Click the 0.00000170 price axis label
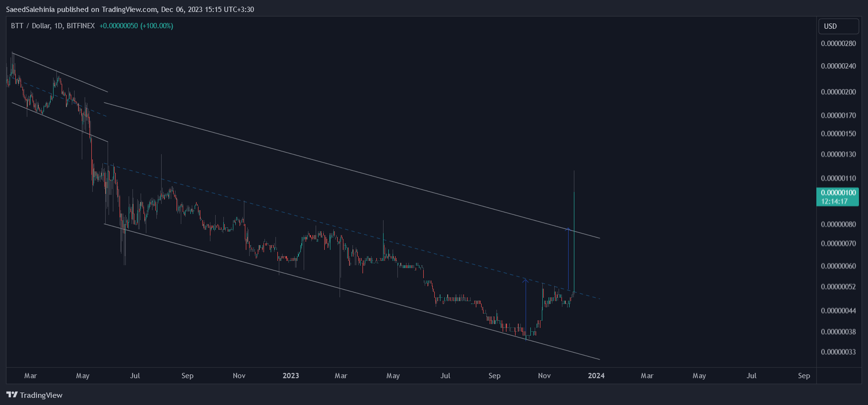The image size is (868, 405). pos(838,115)
